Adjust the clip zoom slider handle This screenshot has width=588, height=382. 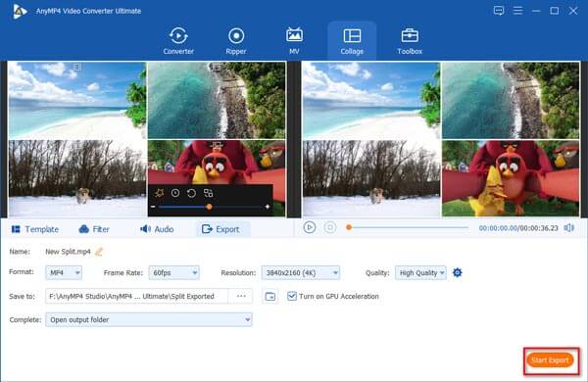click(x=209, y=207)
